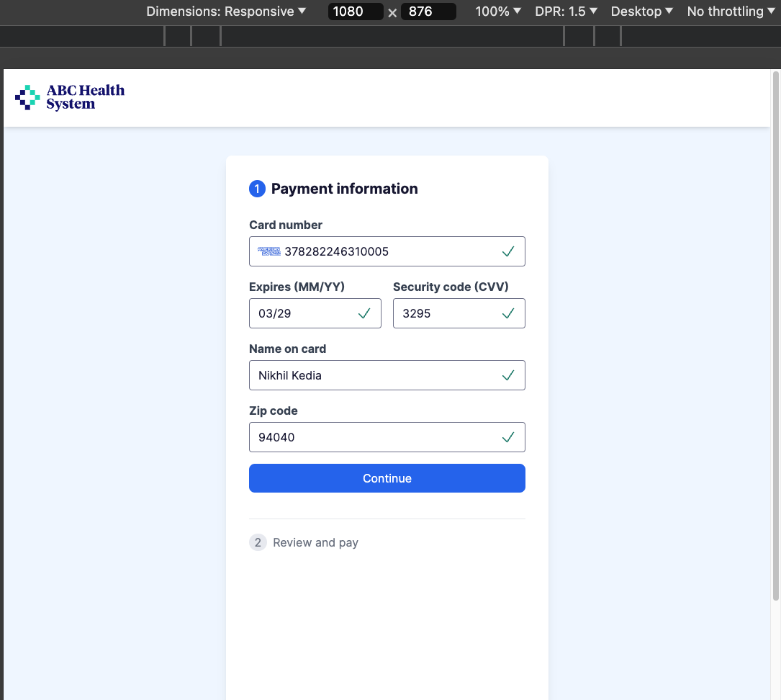This screenshot has height=700, width=781.
Task: Click the step 1 numbered circle badge
Action: tap(258, 189)
